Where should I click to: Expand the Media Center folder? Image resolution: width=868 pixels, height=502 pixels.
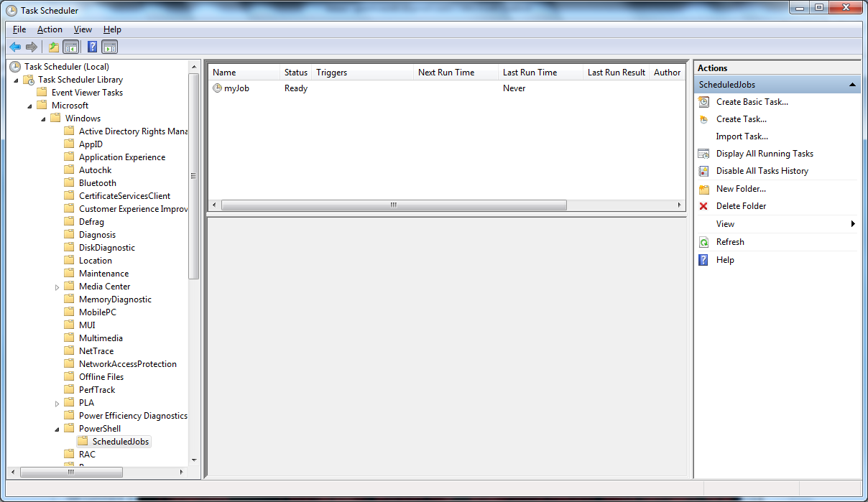tap(57, 287)
